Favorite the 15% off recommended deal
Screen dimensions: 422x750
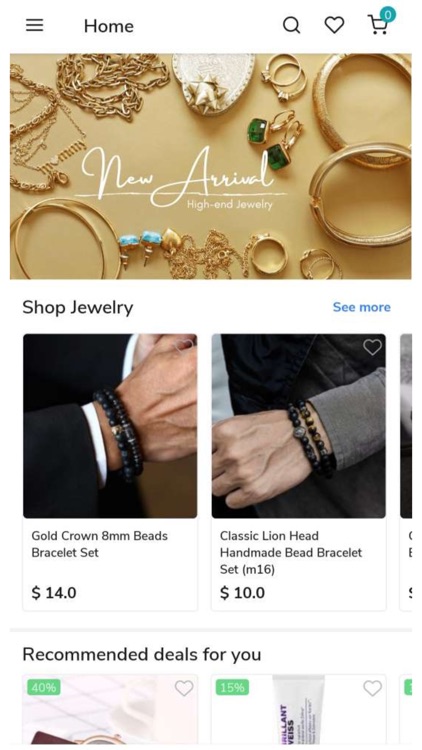click(372, 688)
